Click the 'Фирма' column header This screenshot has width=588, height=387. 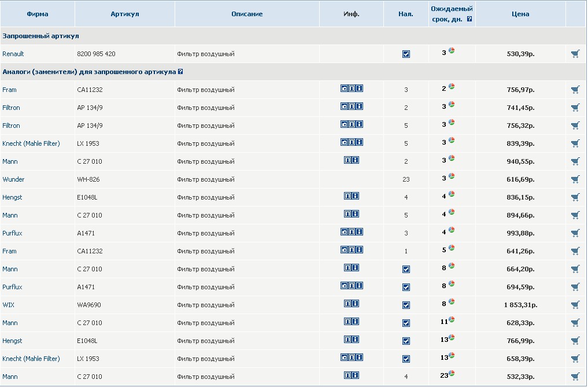tap(38, 14)
